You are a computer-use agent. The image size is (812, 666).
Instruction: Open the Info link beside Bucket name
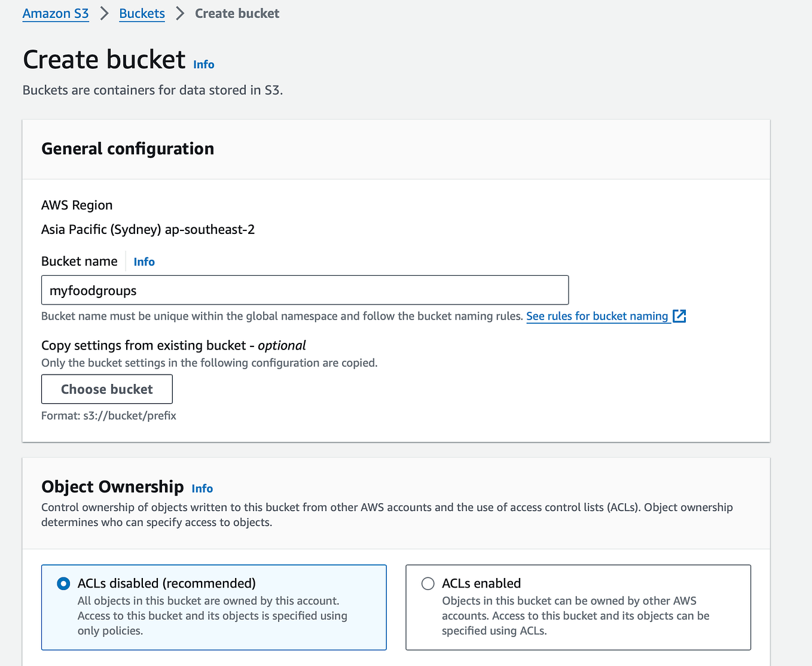pyautogui.click(x=144, y=261)
